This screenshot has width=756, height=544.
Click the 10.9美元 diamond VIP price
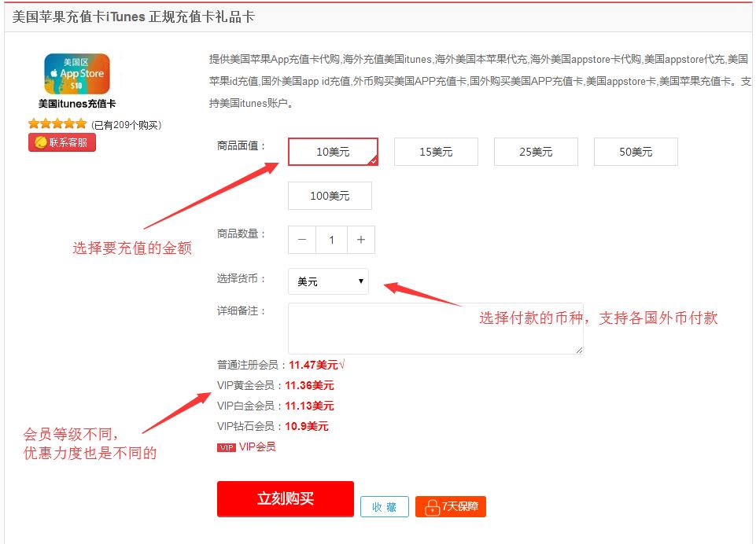(307, 426)
